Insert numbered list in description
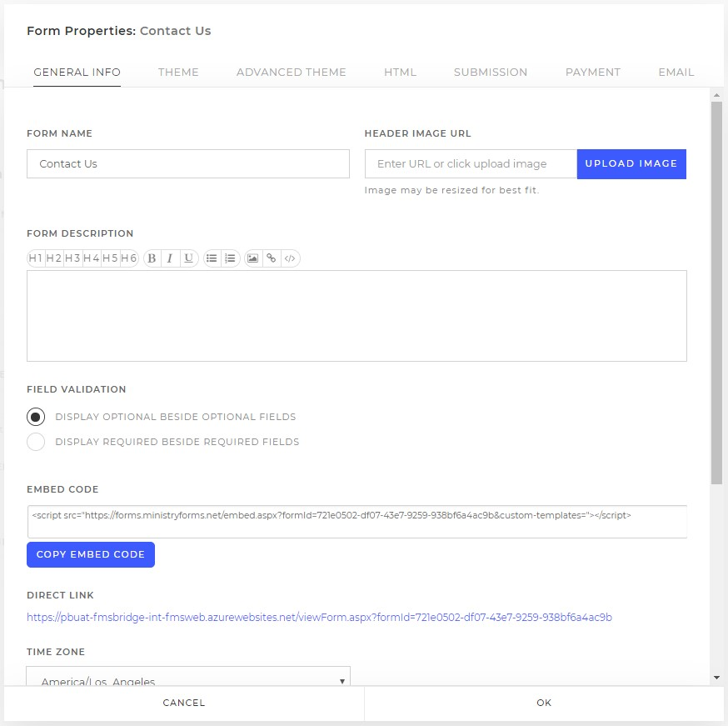Image resolution: width=728 pixels, height=726 pixels. [x=230, y=258]
